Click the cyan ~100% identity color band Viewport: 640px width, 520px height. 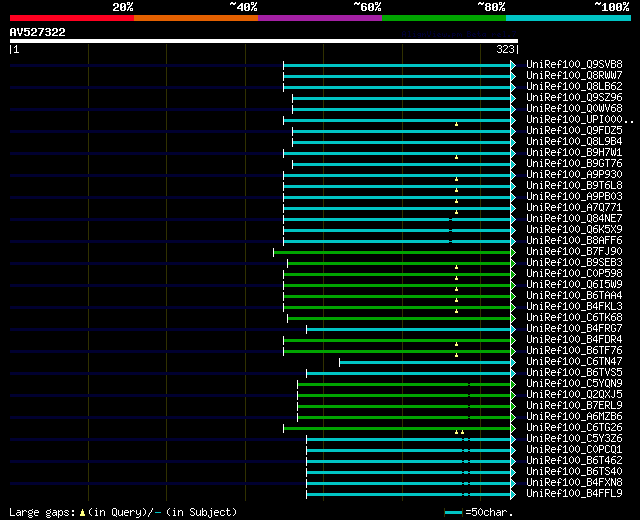[x=569, y=18]
